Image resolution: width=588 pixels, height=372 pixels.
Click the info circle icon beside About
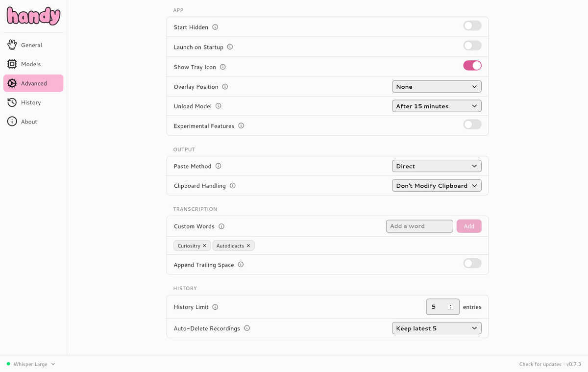pos(12,122)
